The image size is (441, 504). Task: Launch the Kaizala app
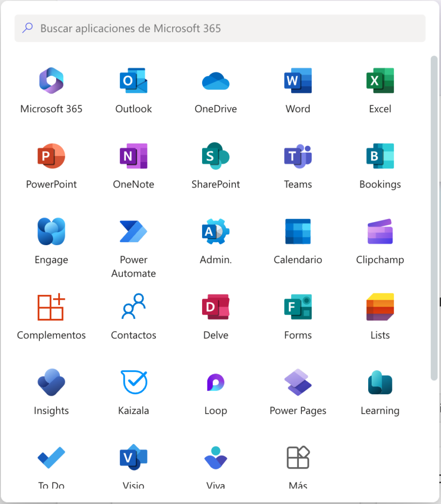(x=134, y=382)
